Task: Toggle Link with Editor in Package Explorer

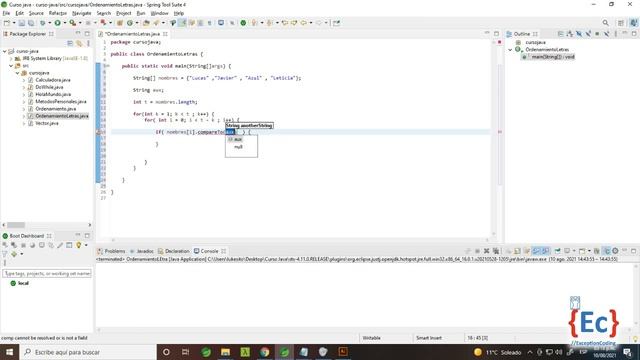Action: (79, 43)
